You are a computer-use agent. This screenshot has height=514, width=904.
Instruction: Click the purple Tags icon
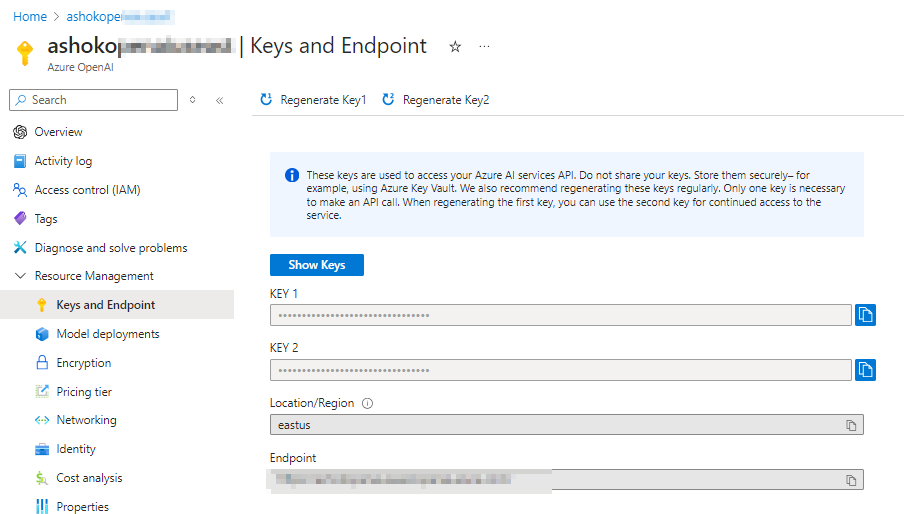tap(20, 218)
